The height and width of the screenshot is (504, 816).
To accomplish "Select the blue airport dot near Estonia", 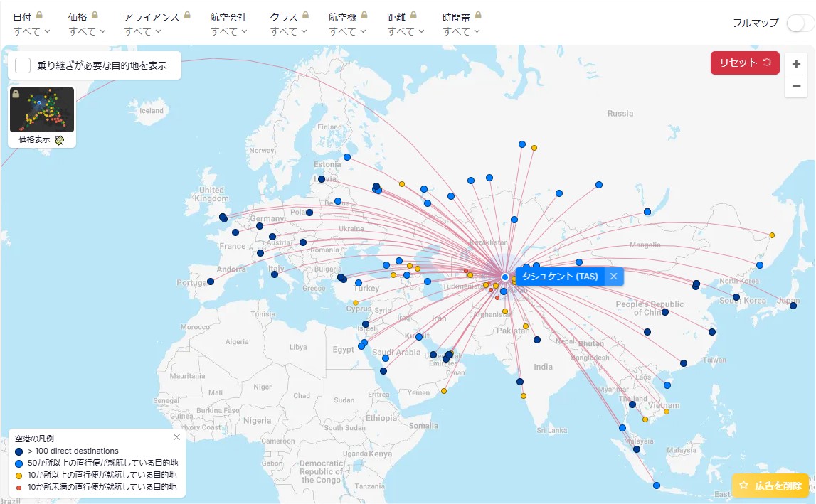I will click(x=347, y=157).
